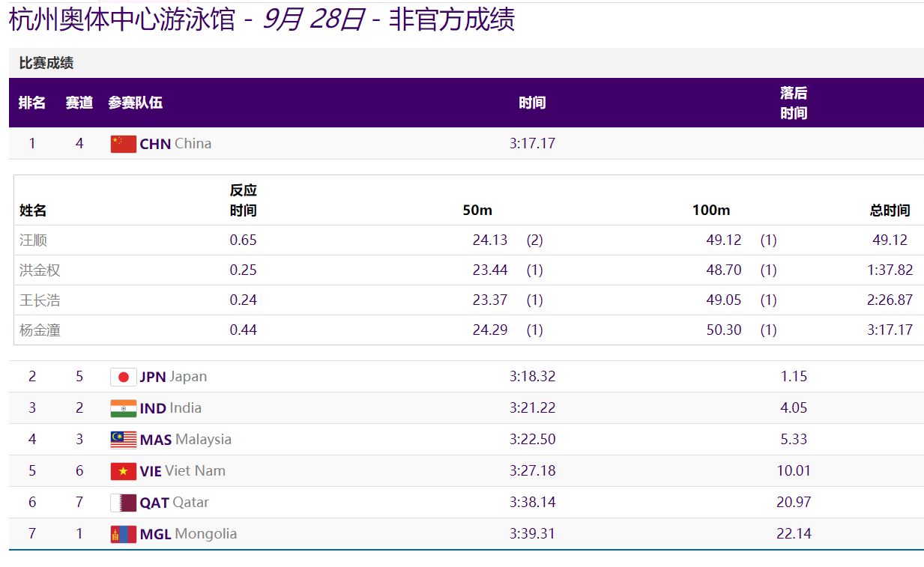This screenshot has width=924, height=567.
Task: Click the 参赛队伍 column header
Action: [x=135, y=103]
